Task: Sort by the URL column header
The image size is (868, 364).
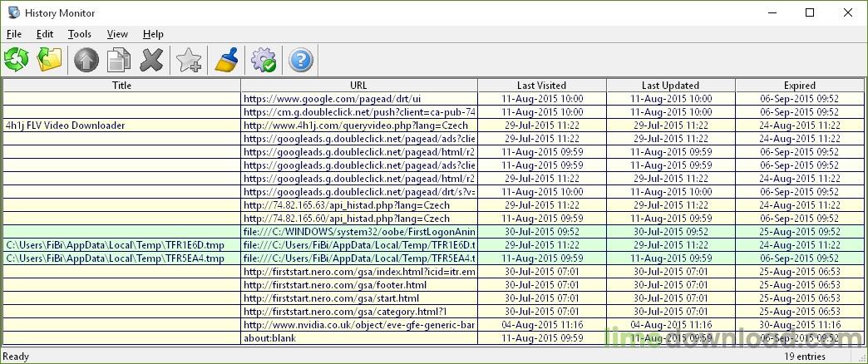Action: click(x=358, y=86)
